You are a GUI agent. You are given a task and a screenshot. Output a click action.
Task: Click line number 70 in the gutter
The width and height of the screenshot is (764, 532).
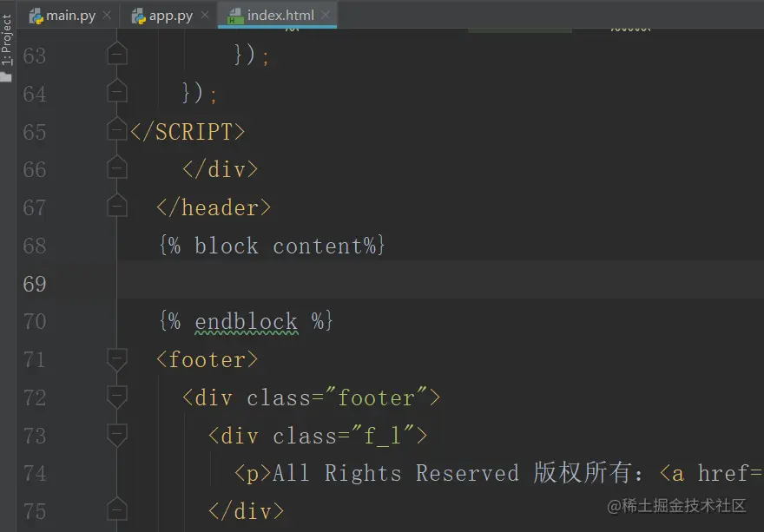[35, 321]
